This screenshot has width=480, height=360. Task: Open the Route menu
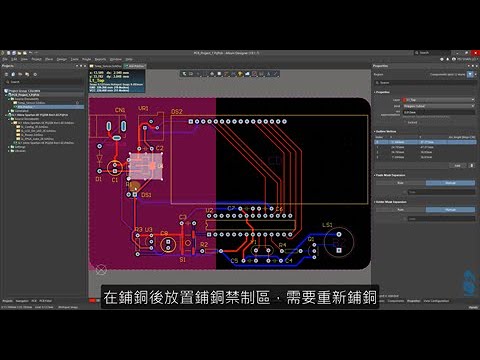[87, 59]
